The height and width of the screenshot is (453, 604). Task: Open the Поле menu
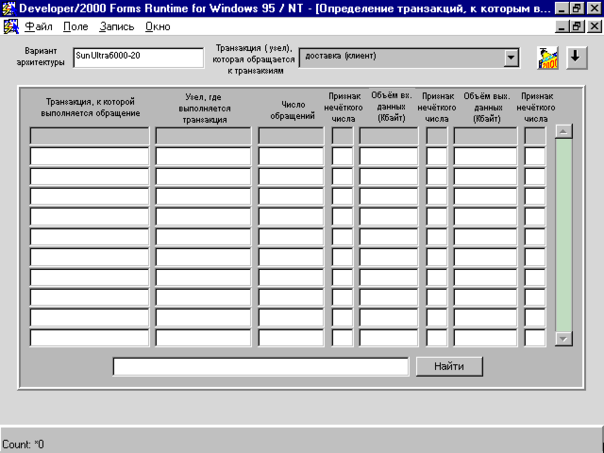point(76,27)
